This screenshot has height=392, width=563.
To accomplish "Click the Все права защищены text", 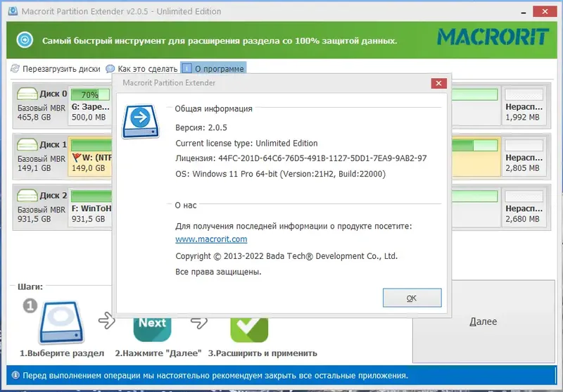I will 218,272.
